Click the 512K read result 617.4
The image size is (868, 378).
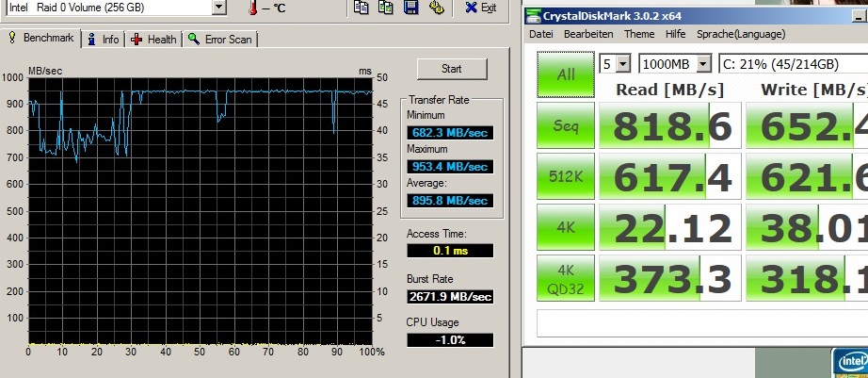[x=669, y=176]
